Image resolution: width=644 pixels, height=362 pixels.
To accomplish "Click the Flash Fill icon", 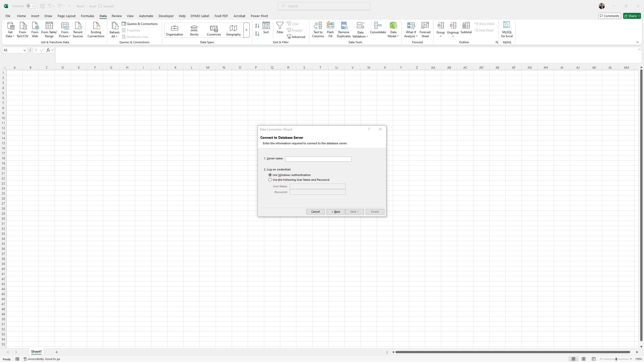I will tap(330, 30).
